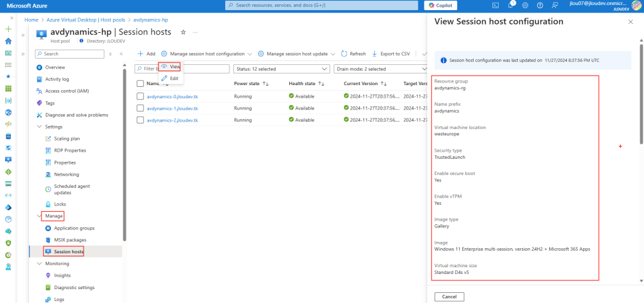Expand Manage session host update dropdown

point(296,54)
